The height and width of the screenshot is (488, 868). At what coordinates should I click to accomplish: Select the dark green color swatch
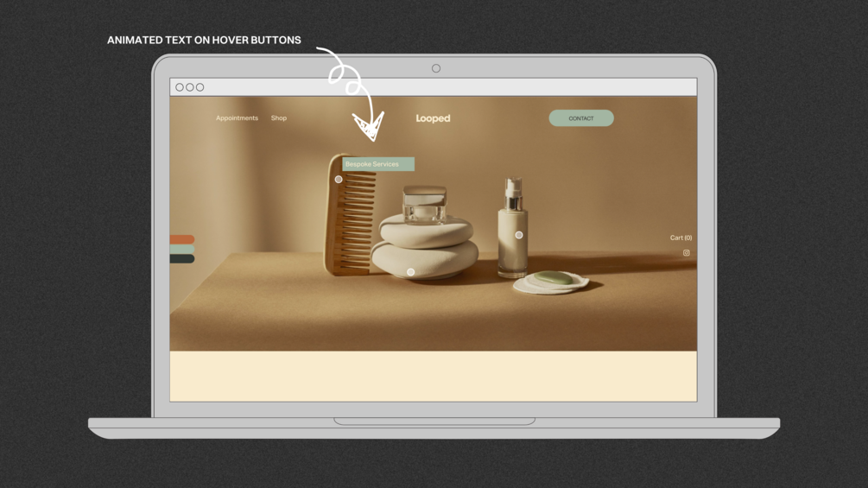click(182, 258)
